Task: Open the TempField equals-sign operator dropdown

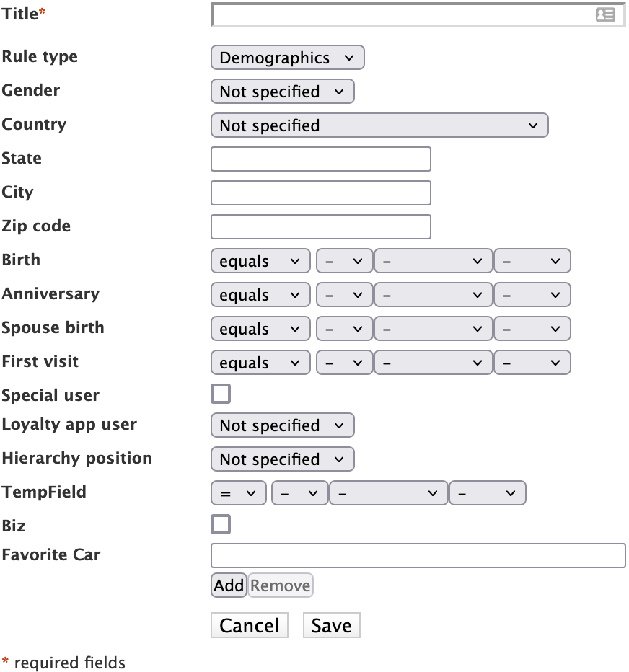Action: point(238,493)
